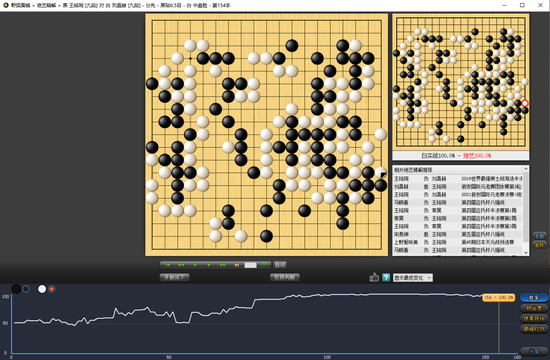Open help via the blue question mark icon
Screen dimensions: 550x360
[x=386, y=278]
